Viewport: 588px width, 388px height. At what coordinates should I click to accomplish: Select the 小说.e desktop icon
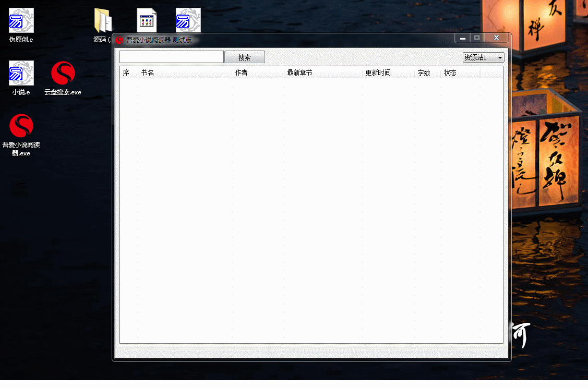point(21,74)
